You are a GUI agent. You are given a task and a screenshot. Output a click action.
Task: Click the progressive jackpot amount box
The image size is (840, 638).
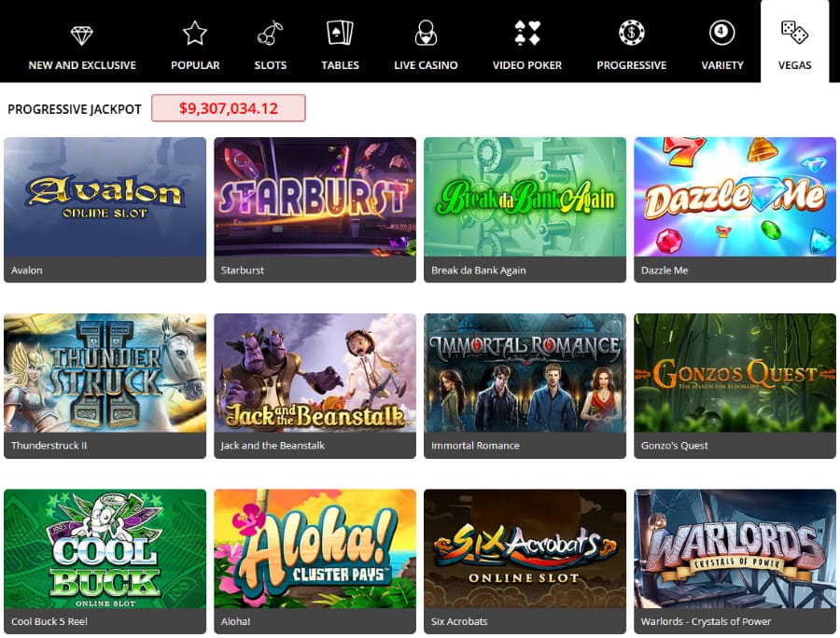229,108
